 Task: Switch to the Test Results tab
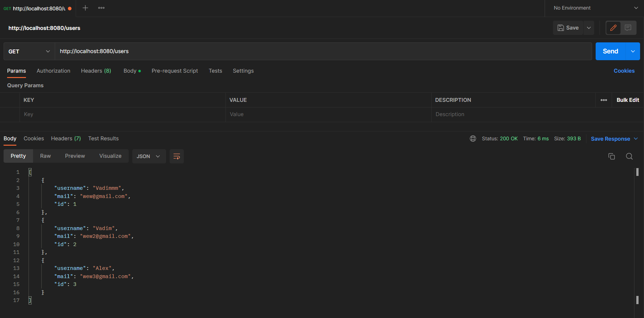103,139
